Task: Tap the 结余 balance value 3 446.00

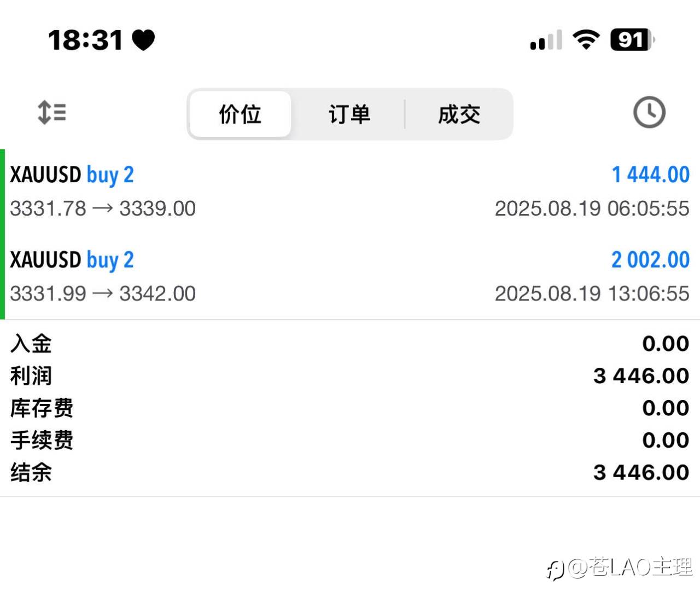Action: point(641,472)
